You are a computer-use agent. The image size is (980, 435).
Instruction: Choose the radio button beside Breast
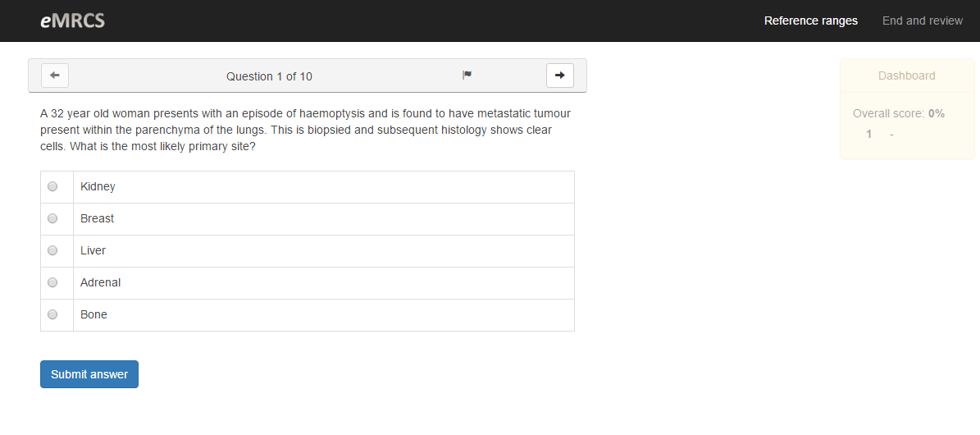click(53, 219)
